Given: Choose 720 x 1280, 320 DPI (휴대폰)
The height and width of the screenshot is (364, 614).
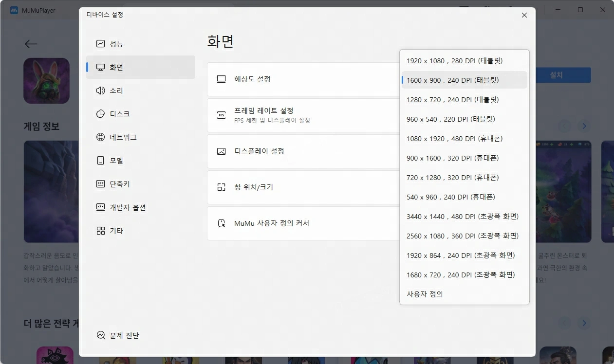Looking at the screenshot, I should pos(465,178).
